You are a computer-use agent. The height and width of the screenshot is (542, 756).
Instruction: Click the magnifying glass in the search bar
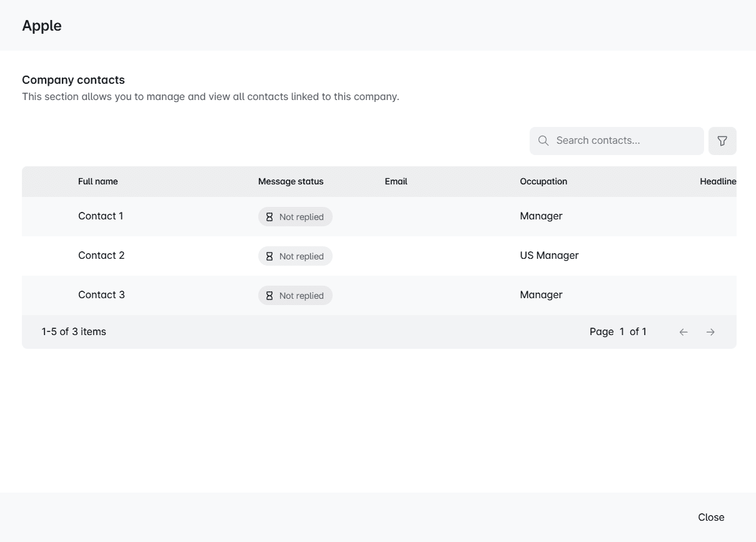[x=543, y=141]
